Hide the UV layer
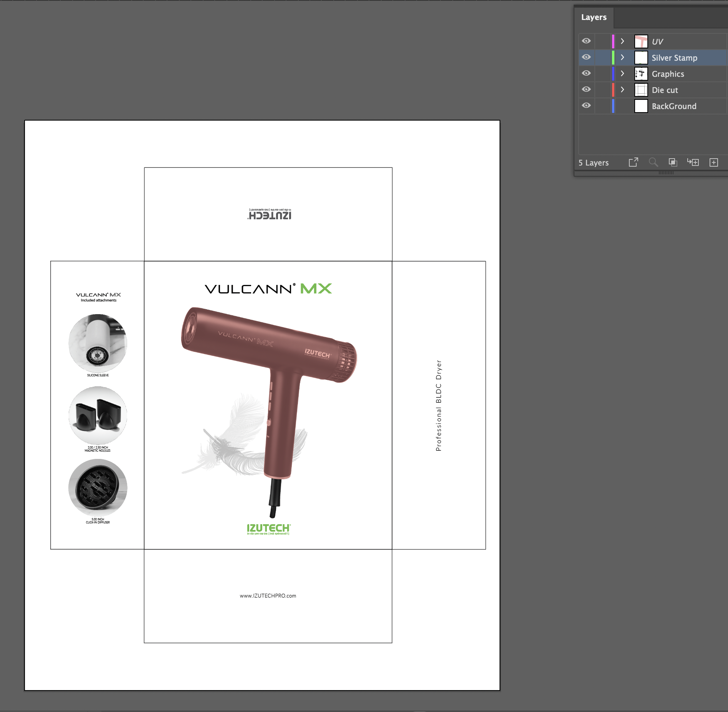This screenshot has height=712, width=728. point(586,41)
